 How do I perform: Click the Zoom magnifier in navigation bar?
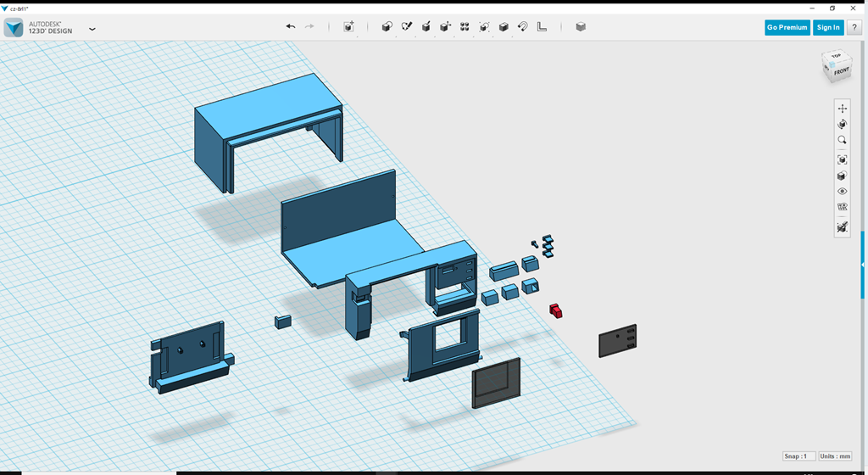pyautogui.click(x=842, y=140)
